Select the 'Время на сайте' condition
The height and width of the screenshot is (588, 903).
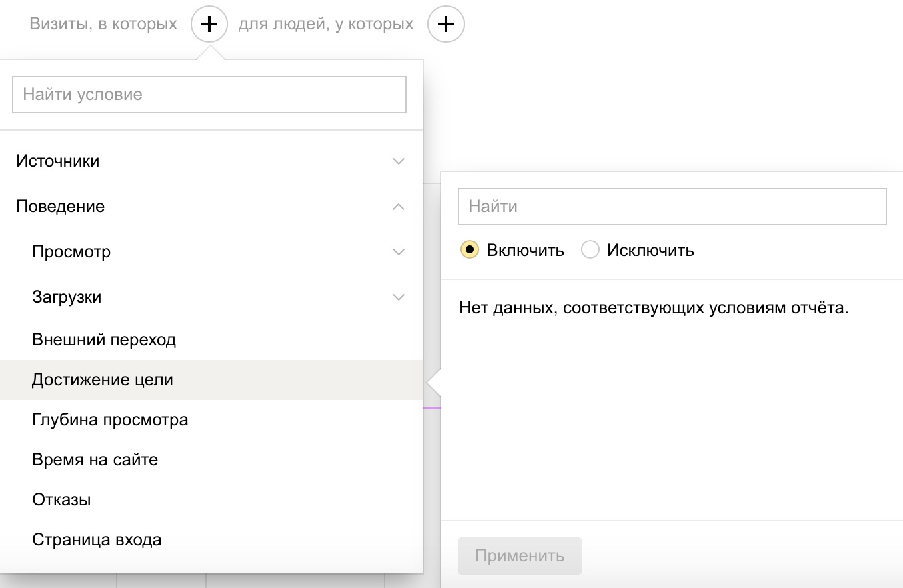click(95, 459)
